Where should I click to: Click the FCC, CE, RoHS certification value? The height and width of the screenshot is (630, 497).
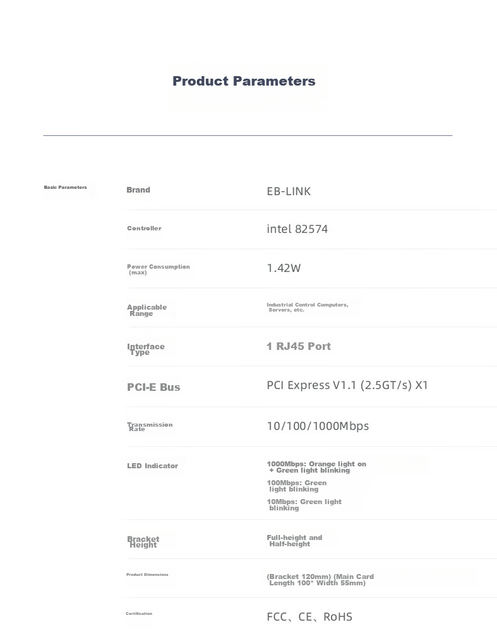[309, 617]
